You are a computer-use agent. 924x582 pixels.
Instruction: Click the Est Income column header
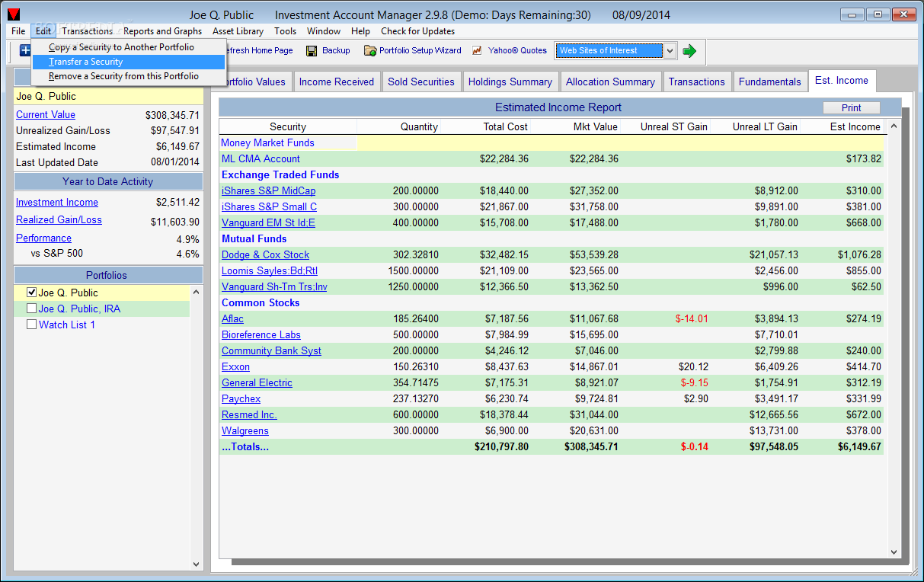[x=842, y=126]
